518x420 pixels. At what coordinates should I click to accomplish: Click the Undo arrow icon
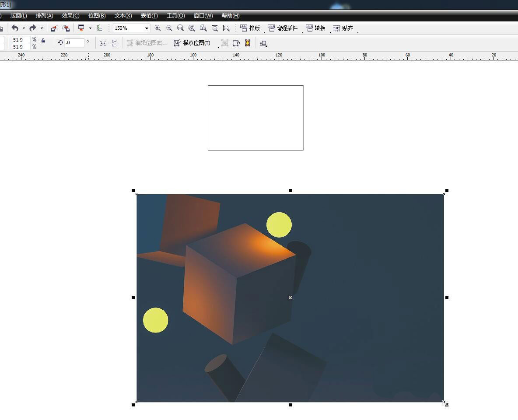pyautogui.click(x=15, y=28)
